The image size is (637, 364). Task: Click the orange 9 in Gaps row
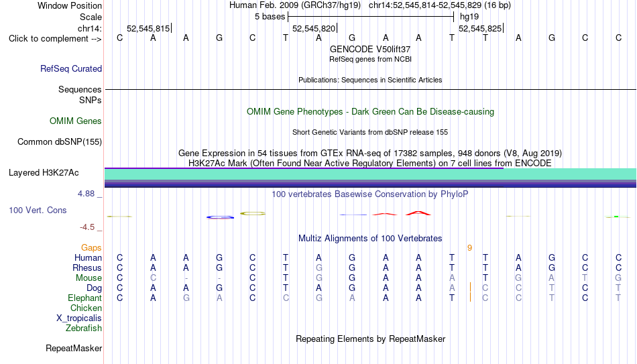pyautogui.click(x=469, y=248)
